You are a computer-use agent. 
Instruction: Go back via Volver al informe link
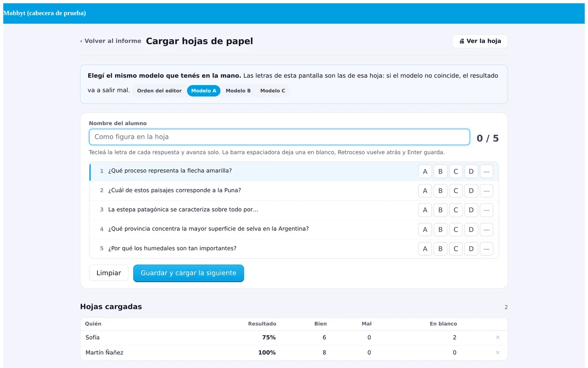click(111, 41)
